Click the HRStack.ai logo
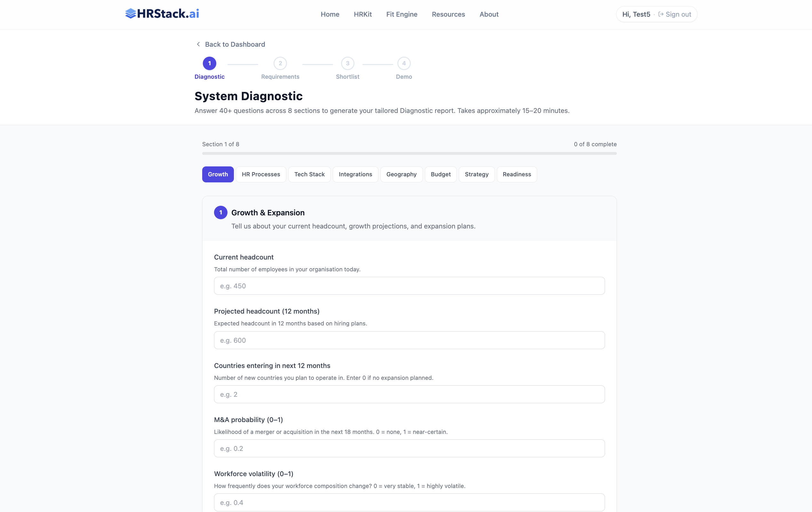 (162, 14)
